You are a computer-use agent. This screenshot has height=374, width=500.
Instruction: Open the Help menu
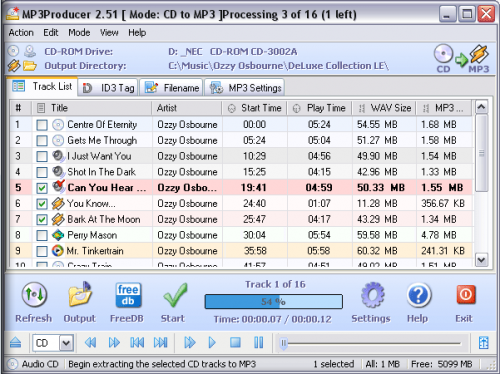137,33
